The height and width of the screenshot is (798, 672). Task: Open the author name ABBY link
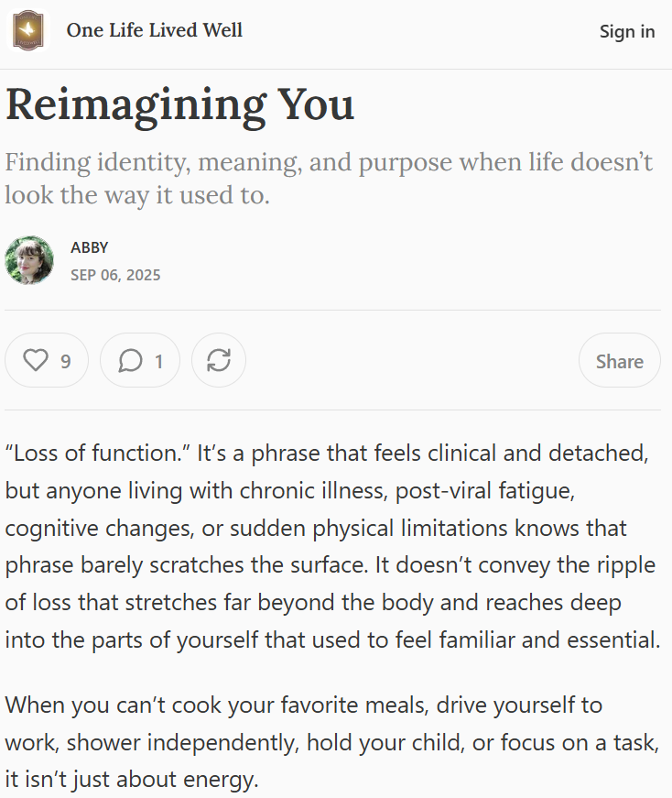(x=89, y=247)
